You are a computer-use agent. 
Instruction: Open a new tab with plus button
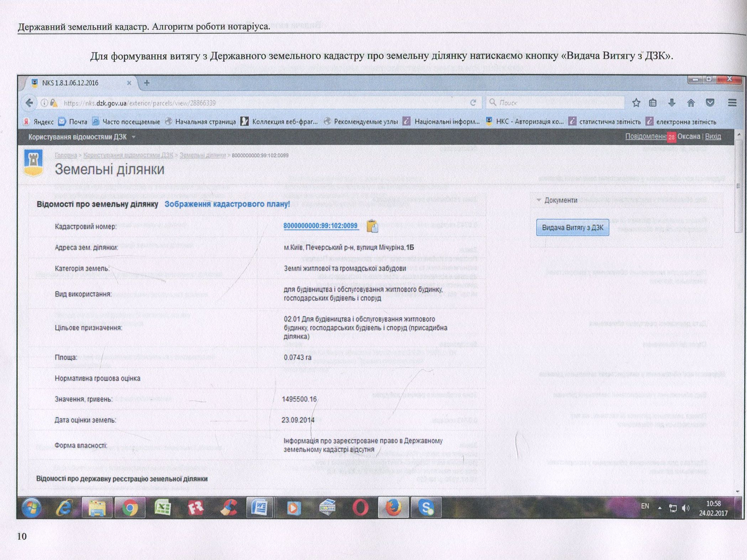[x=147, y=83]
